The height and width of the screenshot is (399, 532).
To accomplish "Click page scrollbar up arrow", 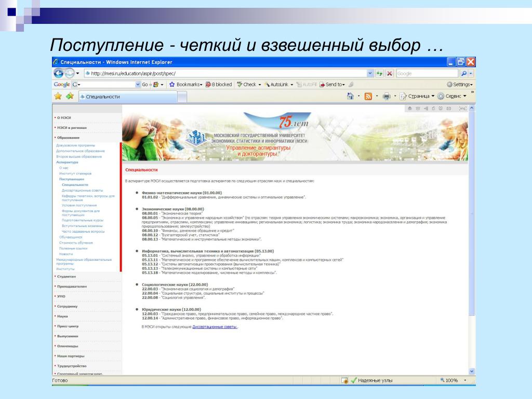I will pos(472,108).
